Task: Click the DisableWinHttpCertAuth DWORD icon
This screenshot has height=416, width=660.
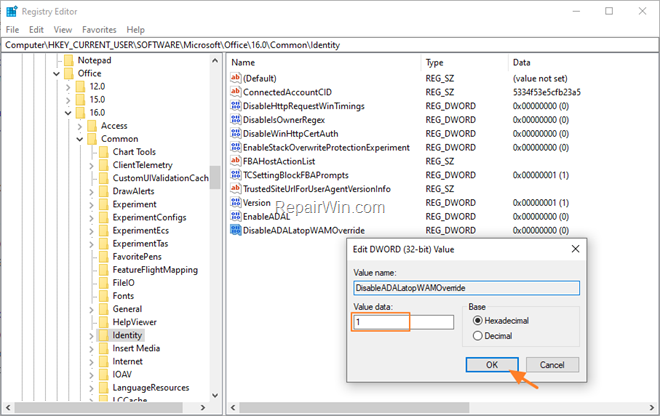Action: (x=235, y=133)
